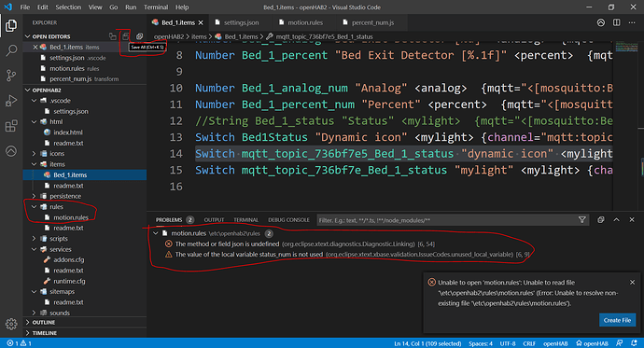Click the problems filter funnel icon

pos(582,220)
